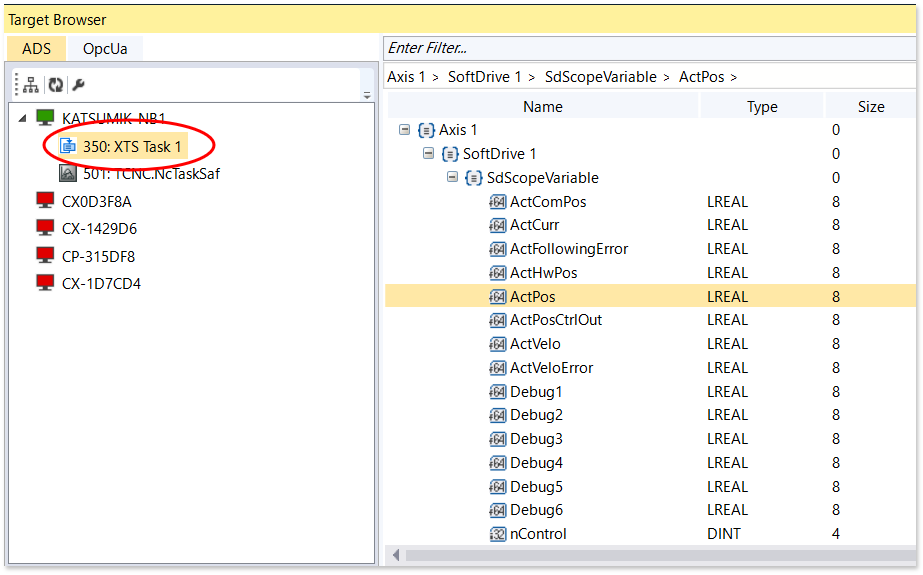Switch to the OpcUa tab
This screenshot has height=575, width=923.
tap(105, 49)
